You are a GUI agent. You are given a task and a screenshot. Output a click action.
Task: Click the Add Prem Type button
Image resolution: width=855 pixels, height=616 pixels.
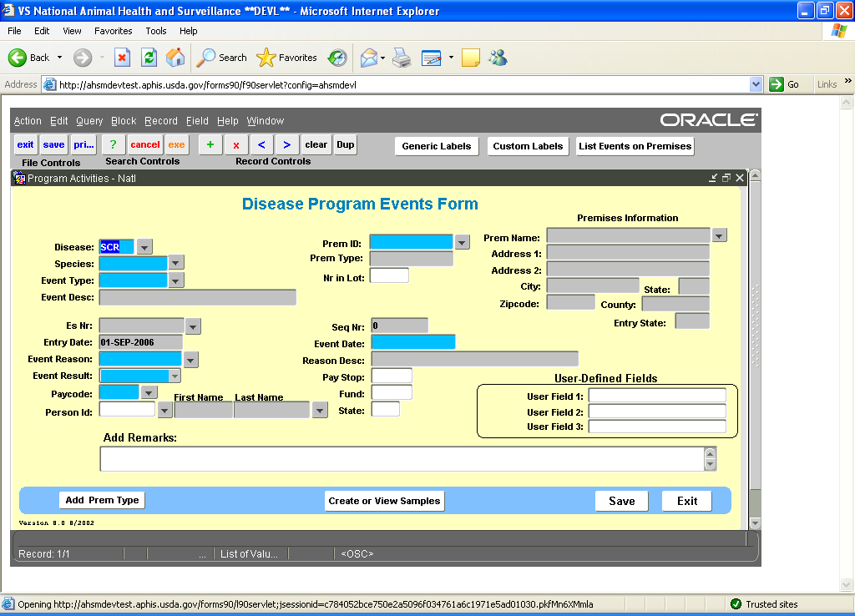pyautogui.click(x=102, y=500)
